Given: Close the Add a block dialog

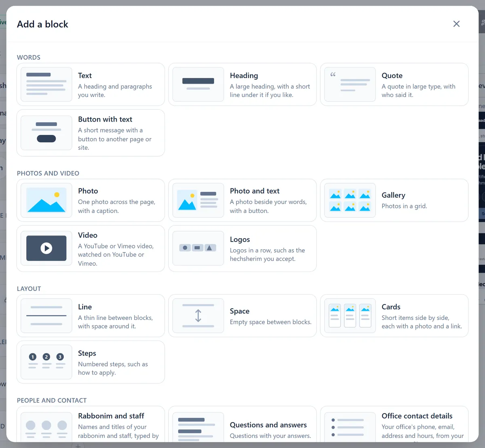Looking at the screenshot, I should click(x=456, y=24).
